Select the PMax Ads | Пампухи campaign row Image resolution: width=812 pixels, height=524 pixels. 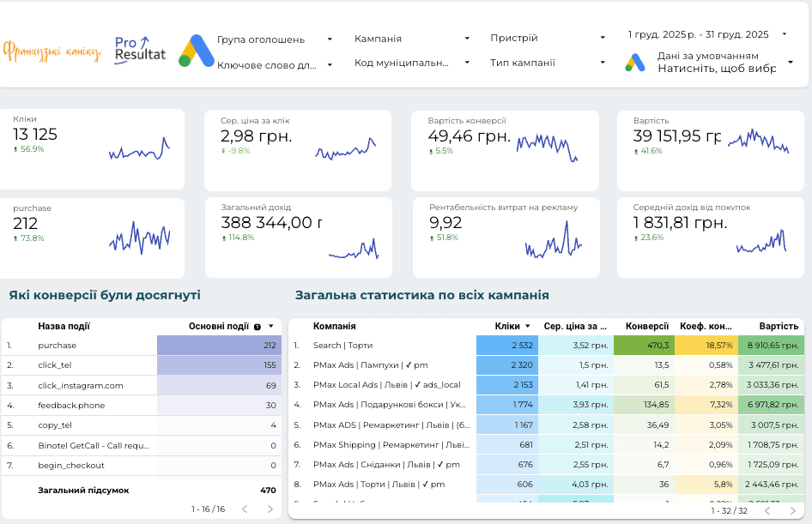[x=546, y=364]
